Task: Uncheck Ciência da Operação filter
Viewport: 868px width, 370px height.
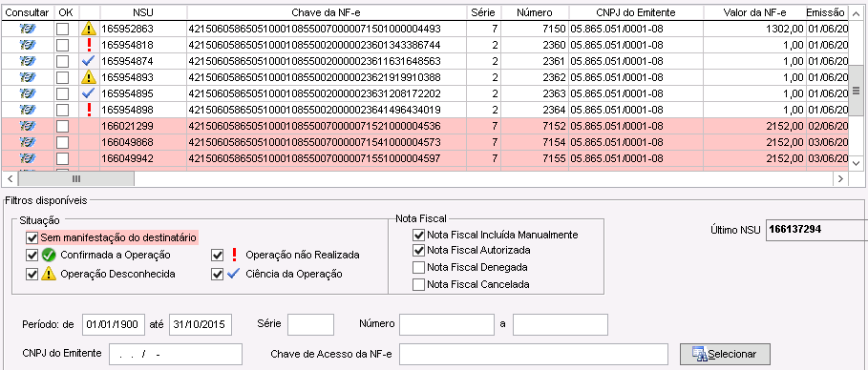Action: (218, 274)
